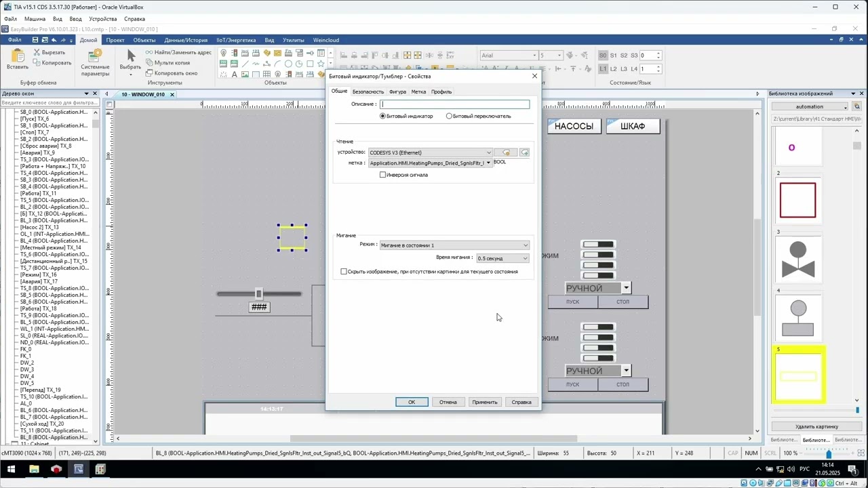Open the метка tag address dropdown
This screenshot has height=488, width=868.
click(x=430, y=163)
